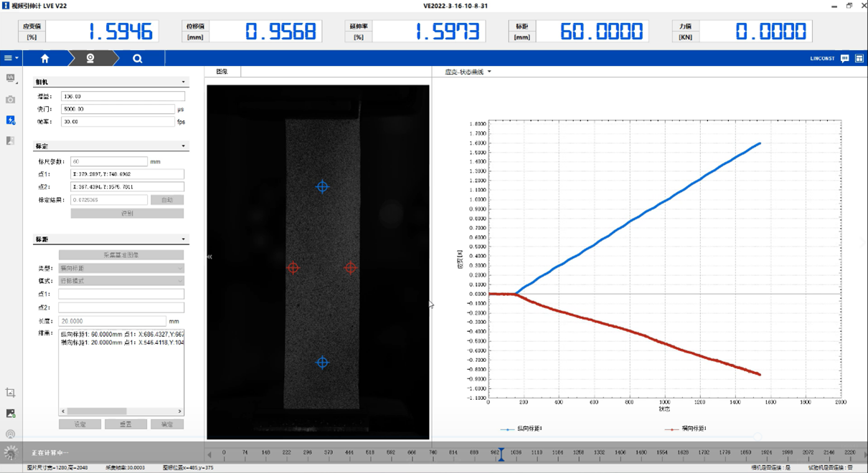This screenshot has height=473, width=868.
Task: Collapse the 相机 section
Action: pyautogui.click(x=183, y=82)
